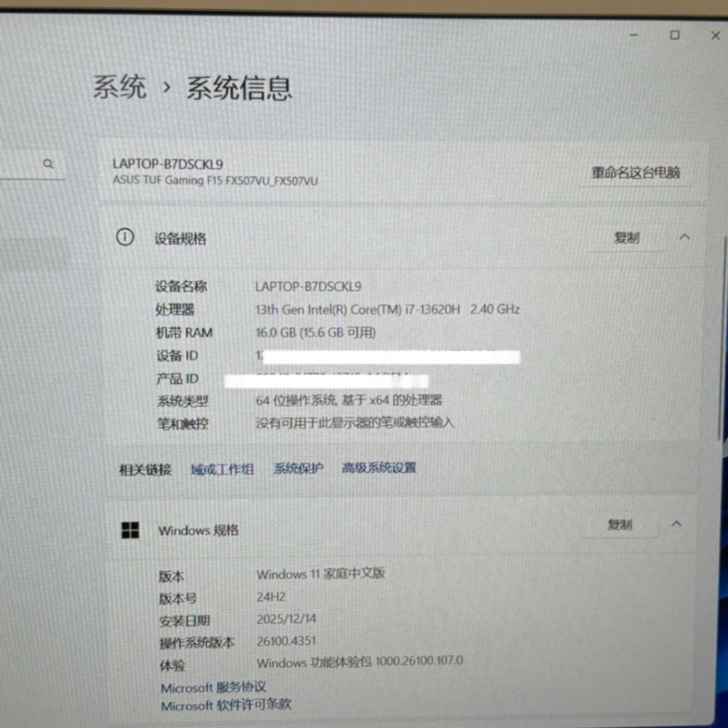
Task: Open the 系统保护 link
Action: click(x=298, y=468)
